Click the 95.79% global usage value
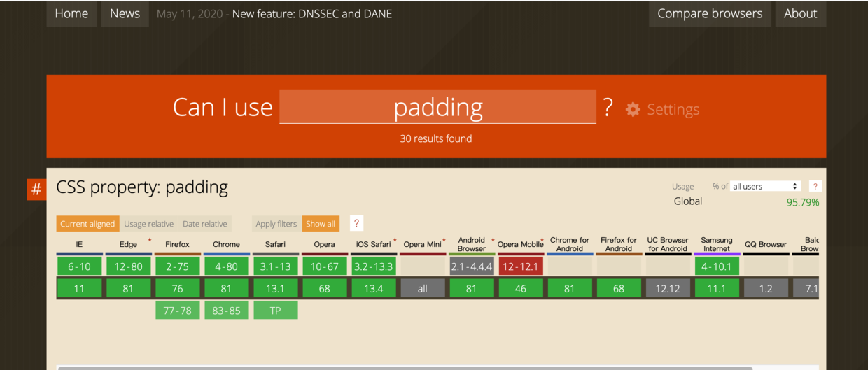 [802, 202]
